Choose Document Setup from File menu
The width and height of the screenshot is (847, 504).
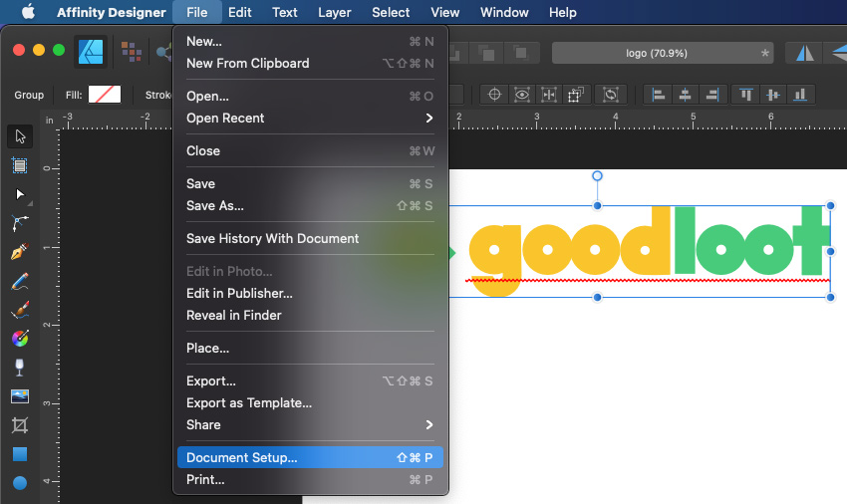click(x=310, y=457)
